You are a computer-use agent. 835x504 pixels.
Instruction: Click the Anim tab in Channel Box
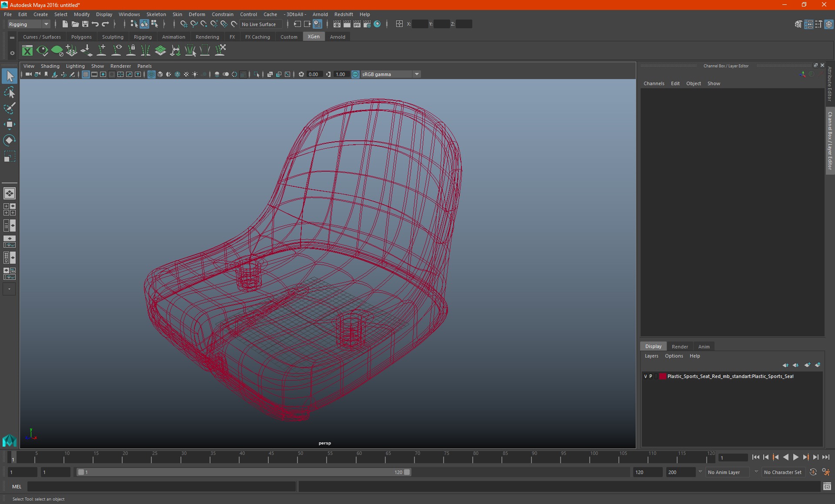click(704, 346)
